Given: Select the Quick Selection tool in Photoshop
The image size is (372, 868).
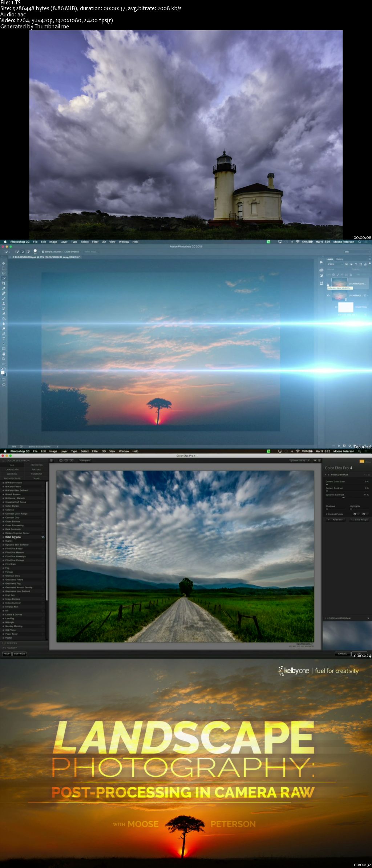Looking at the screenshot, I should [4, 278].
